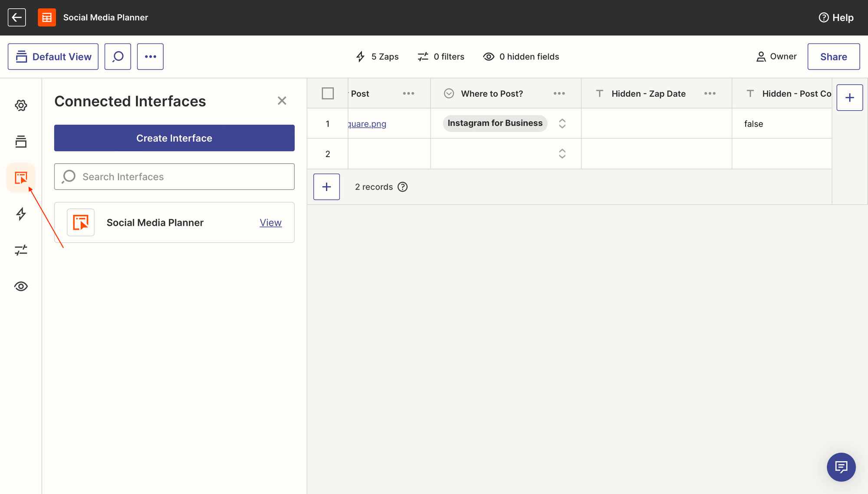Expand row 2 stepper control
The height and width of the screenshot is (494, 868).
coord(562,153)
